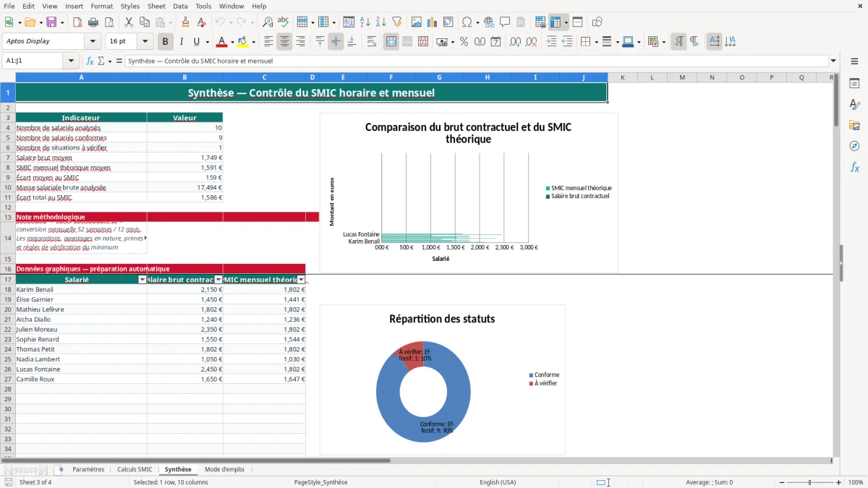
Task: Click the Format as Percent icon
Action: (x=464, y=42)
